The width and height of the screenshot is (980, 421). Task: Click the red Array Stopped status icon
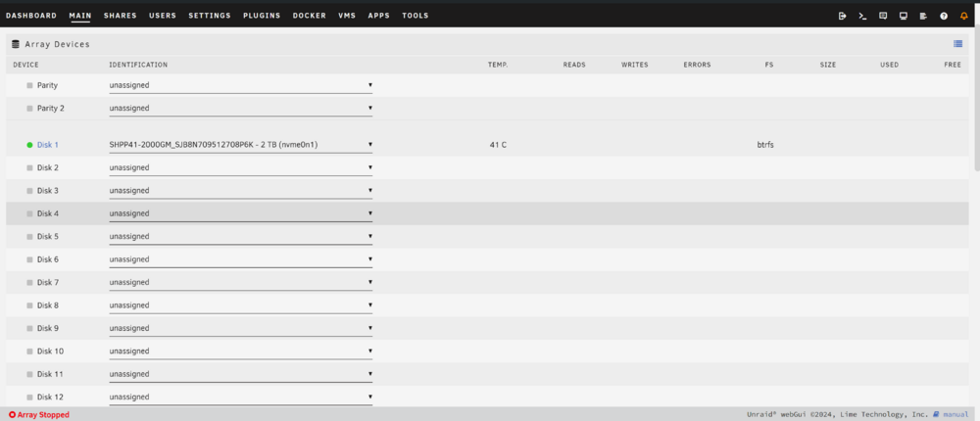12,415
